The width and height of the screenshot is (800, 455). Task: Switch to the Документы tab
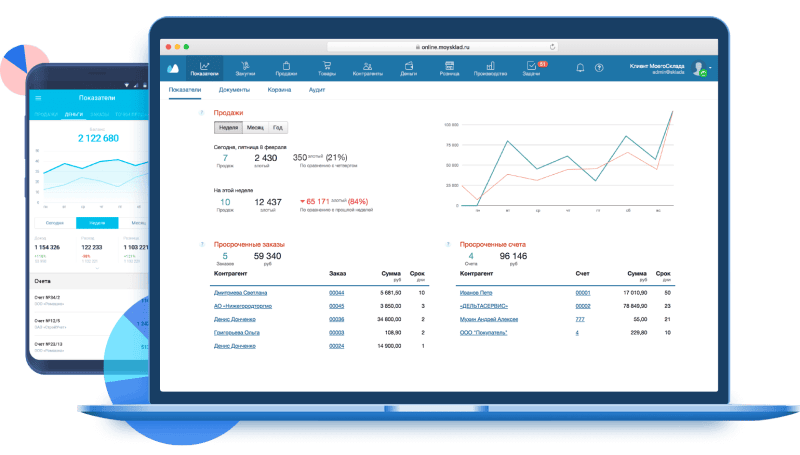pos(234,90)
